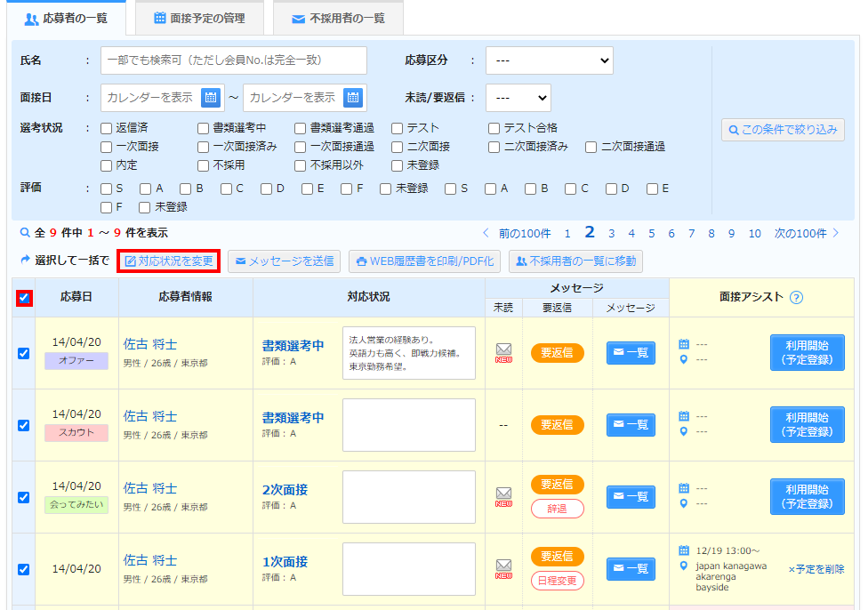
Task: Uncheck the オファー row checkbox
Action: [23, 353]
